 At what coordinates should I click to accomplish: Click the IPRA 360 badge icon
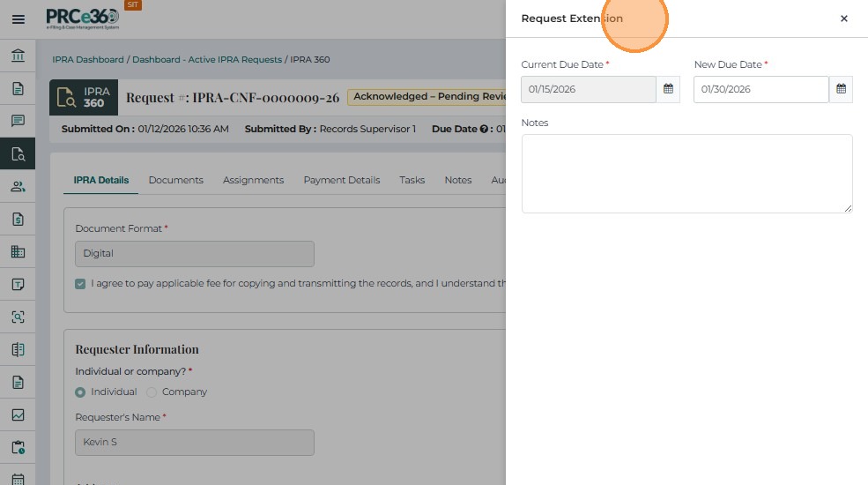(84, 98)
